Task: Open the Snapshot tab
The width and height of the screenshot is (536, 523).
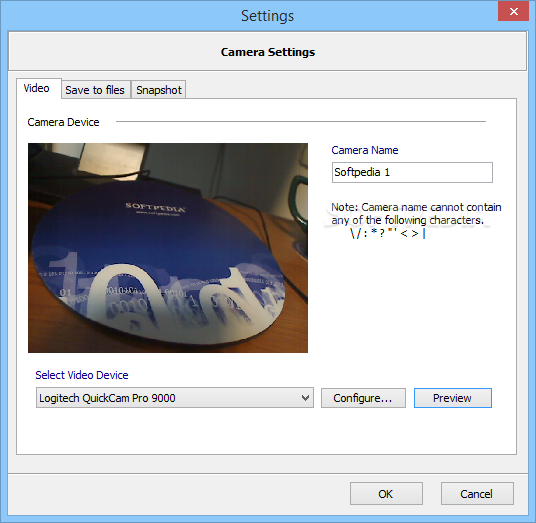Action: point(159,90)
